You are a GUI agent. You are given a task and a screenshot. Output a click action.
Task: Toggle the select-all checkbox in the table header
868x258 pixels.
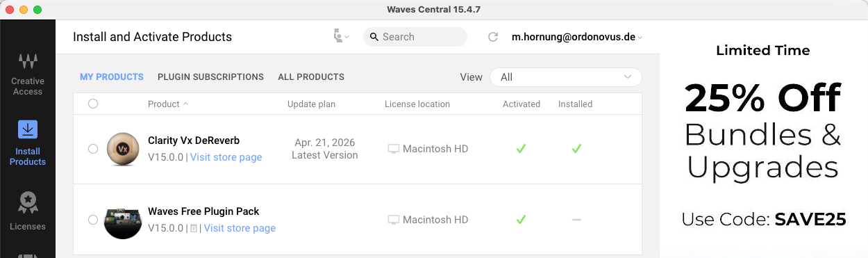pyautogui.click(x=93, y=104)
